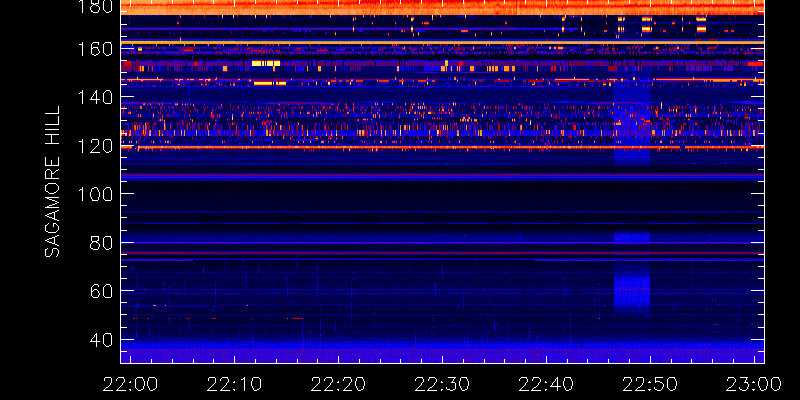Click the 22:00 time axis label

[131, 384]
